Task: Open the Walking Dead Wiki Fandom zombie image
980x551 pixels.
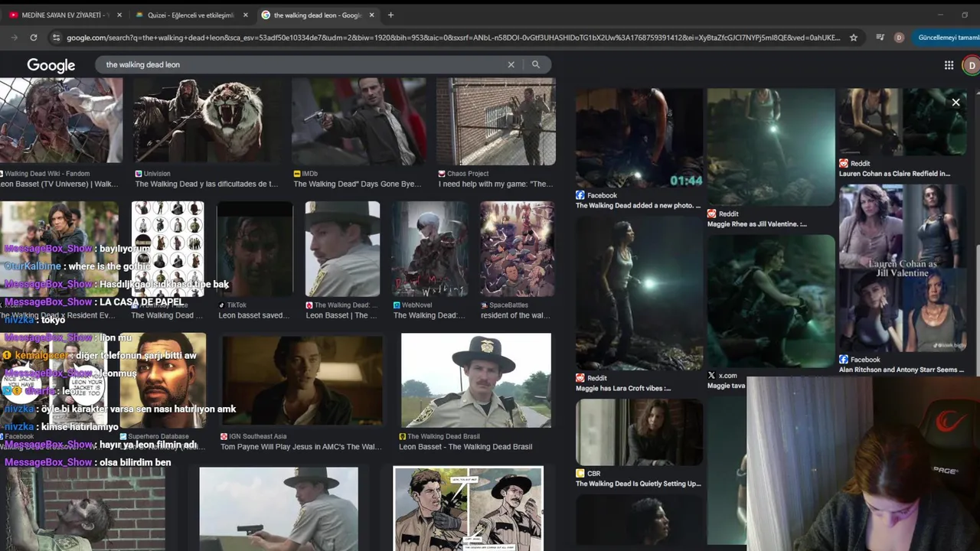Action: click(61, 121)
